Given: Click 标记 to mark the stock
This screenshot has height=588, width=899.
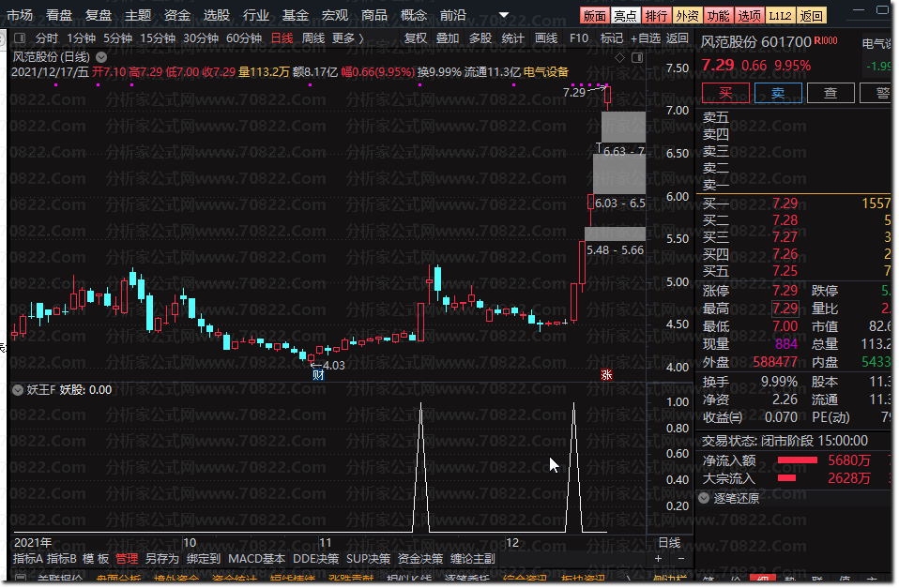Looking at the screenshot, I should tap(611, 38).
